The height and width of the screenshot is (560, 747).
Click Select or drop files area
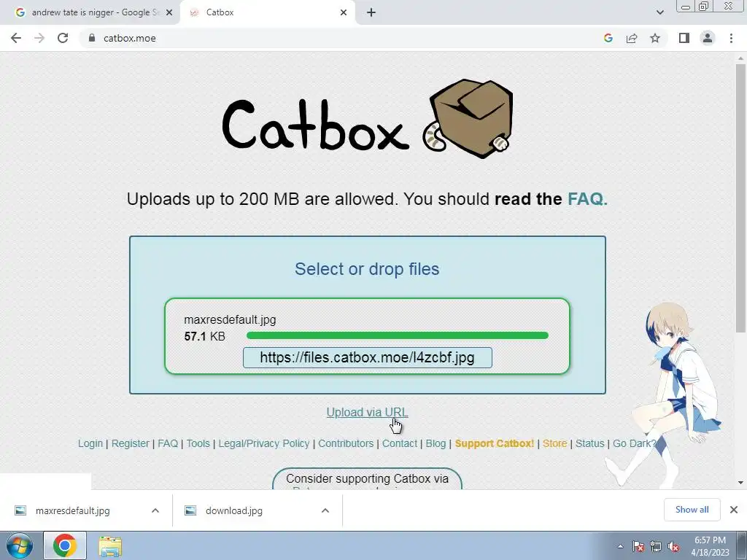click(x=367, y=269)
